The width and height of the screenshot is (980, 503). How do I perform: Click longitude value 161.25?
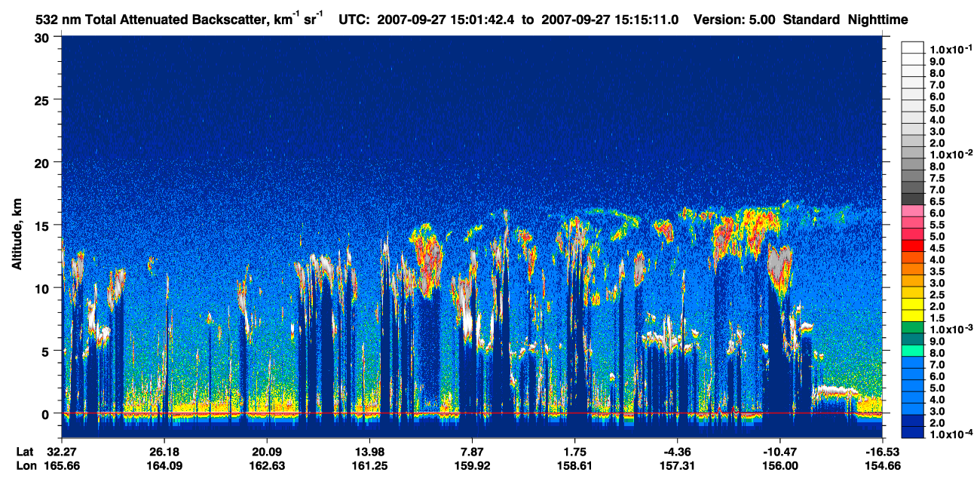point(369,466)
